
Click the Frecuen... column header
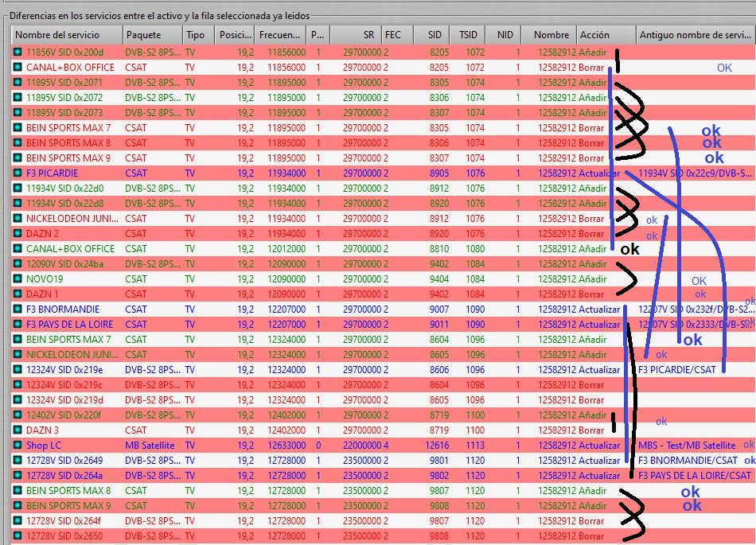pos(280,35)
